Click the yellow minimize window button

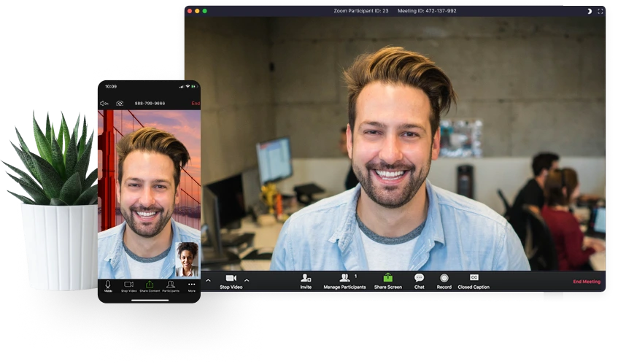pos(198,11)
